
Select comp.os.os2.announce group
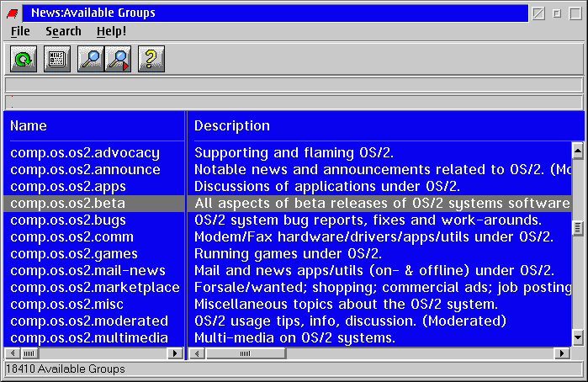tap(86, 170)
